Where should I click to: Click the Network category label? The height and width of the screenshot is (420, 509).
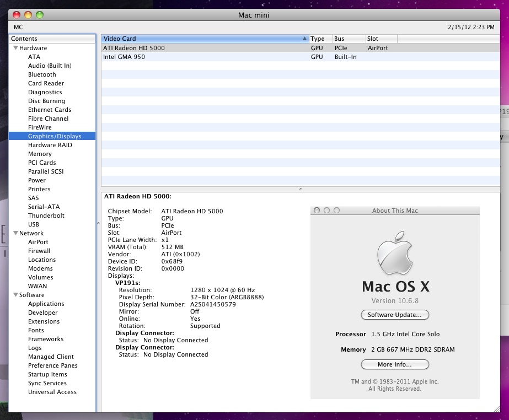click(x=31, y=233)
